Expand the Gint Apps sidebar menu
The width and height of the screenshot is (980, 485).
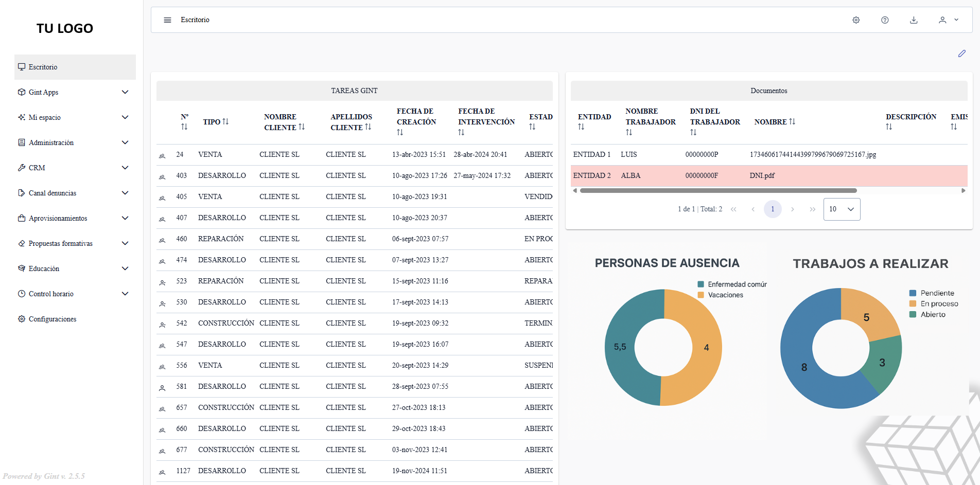click(x=75, y=92)
